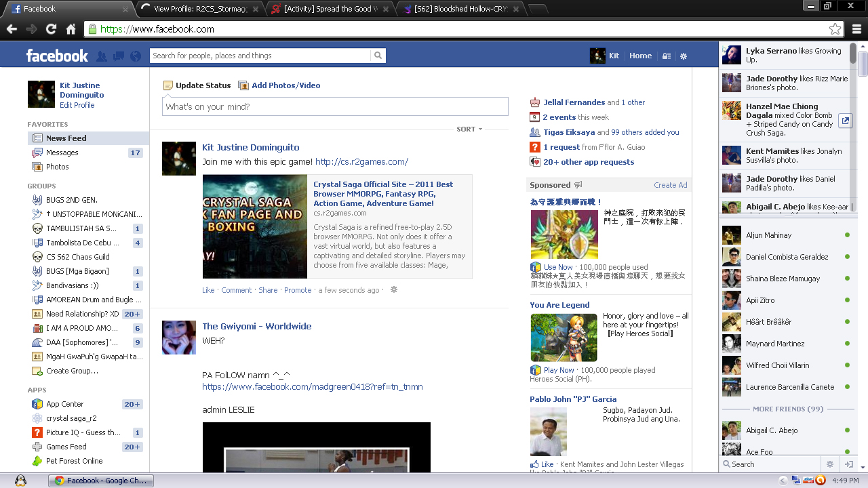The height and width of the screenshot is (488, 868).
Task: Open the Create Ad link
Action: [670, 185]
